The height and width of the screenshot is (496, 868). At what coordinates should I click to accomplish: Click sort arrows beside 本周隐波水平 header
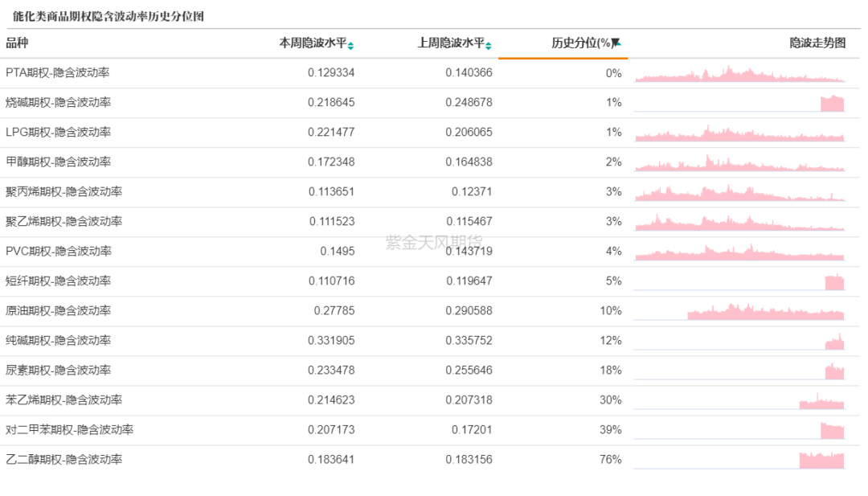pyautogui.click(x=351, y=45)
